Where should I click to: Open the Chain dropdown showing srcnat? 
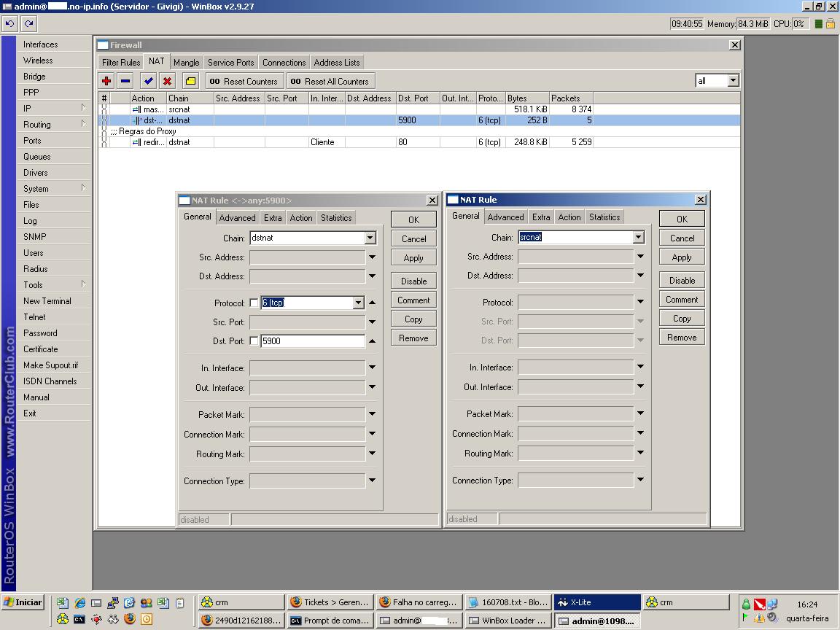click(x=638, y=237)
